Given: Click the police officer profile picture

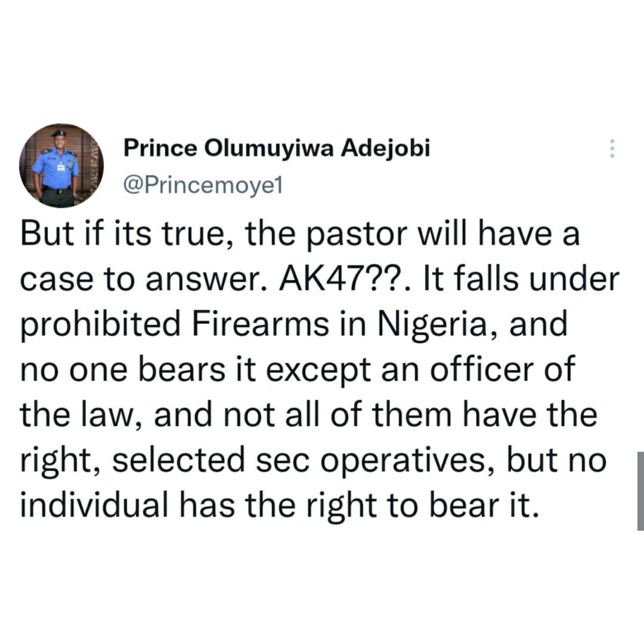Looking at the screenshot, I should [x=61, y=166].
